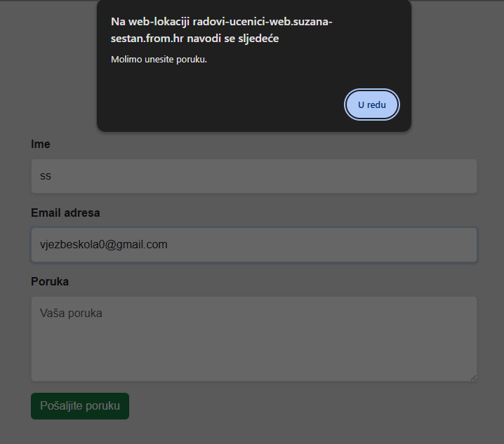Image resolution: width=504 pixels, height=444 pixels.
Task: Focus the Ime input field
Action: point(253,176)
